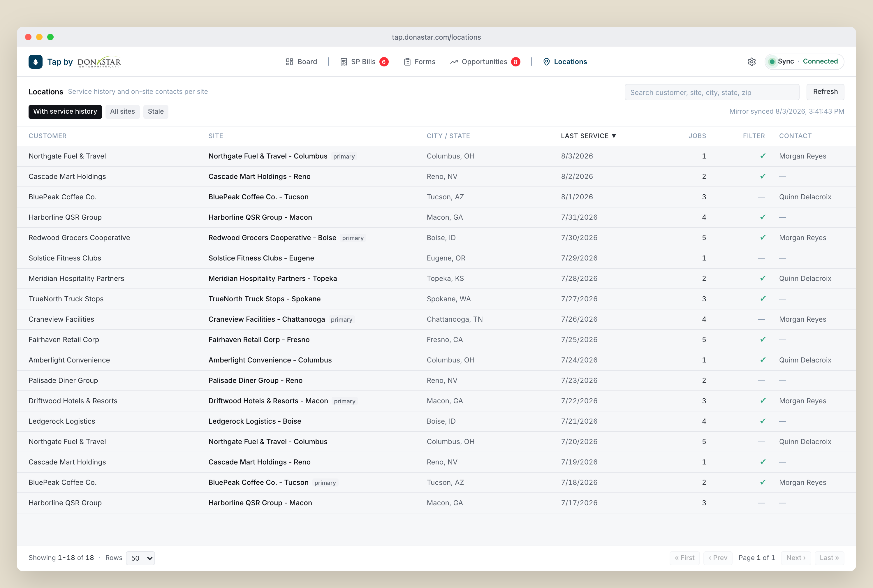Sort by the Filter column header

(754, 136)
